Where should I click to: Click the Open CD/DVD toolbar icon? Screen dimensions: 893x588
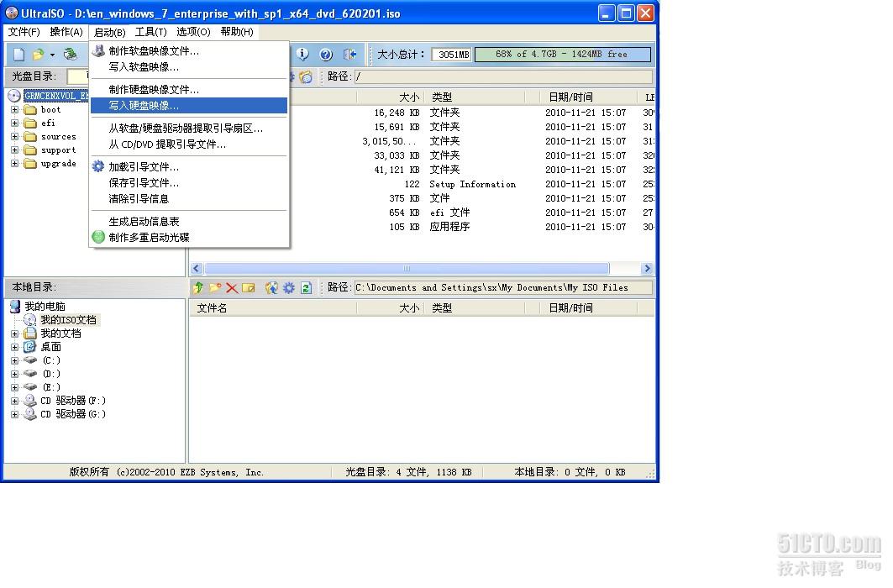pyautogui.click(x=71, y=55)
